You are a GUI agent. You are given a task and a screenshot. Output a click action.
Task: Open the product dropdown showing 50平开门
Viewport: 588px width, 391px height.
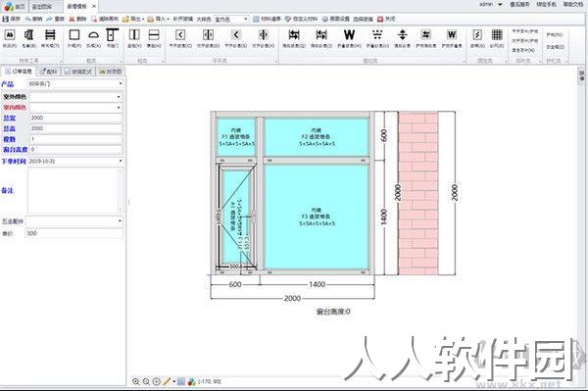coord(75,84)
